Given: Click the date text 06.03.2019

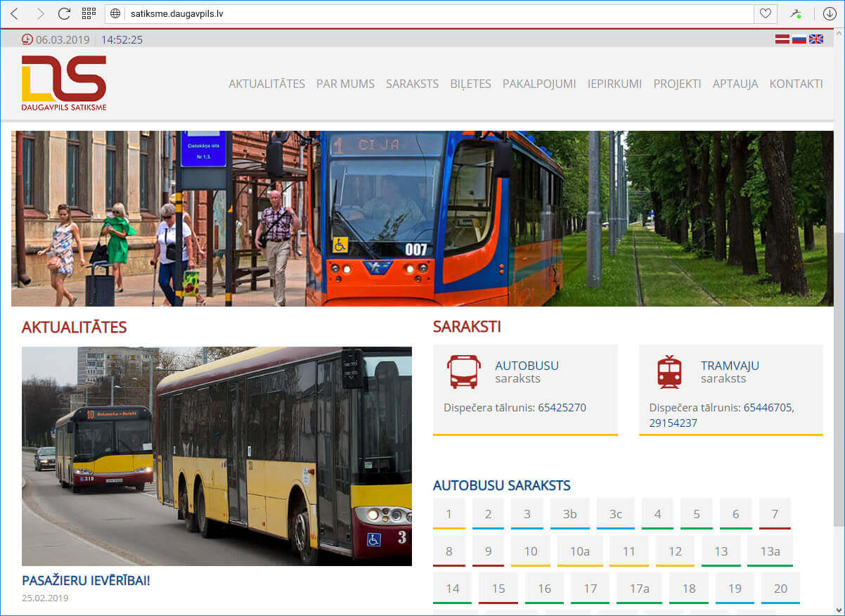Looking at the screenshot, I should (x=63, y=39).
